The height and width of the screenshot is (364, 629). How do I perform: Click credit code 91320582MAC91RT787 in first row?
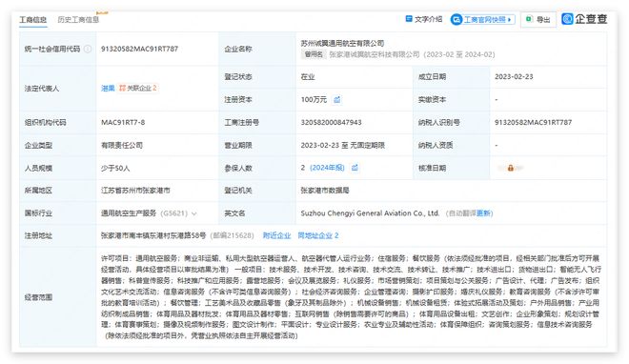pyautogui.click(x=139, y=49)
